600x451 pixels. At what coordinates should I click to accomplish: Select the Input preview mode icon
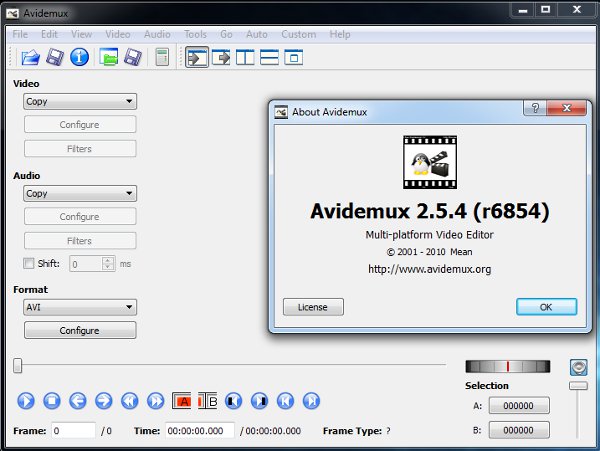click(x=197, y=58)
